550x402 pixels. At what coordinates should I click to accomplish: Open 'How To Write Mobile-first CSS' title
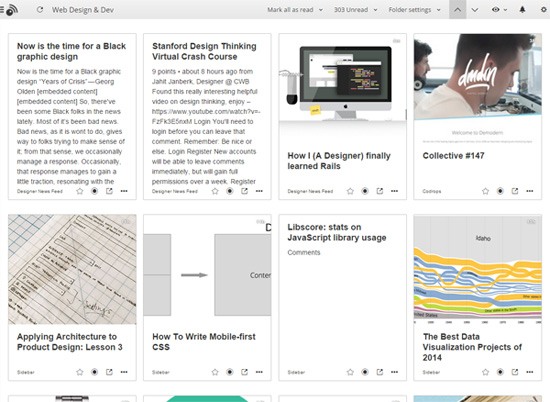click(204, 342)
